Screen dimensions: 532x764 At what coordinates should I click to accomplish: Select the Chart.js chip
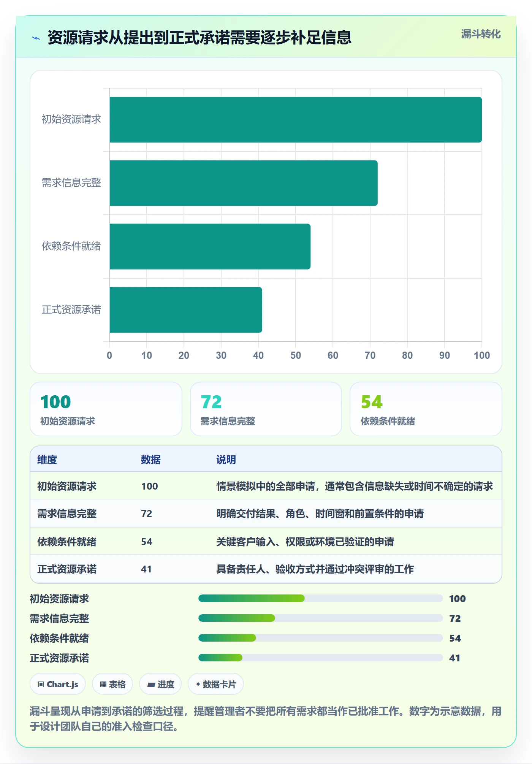[58, 684]
